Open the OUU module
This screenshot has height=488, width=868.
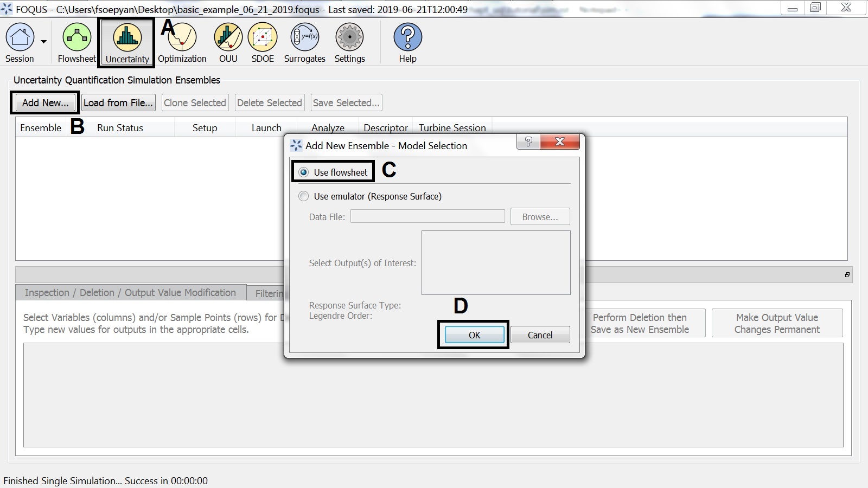point(227,38)
